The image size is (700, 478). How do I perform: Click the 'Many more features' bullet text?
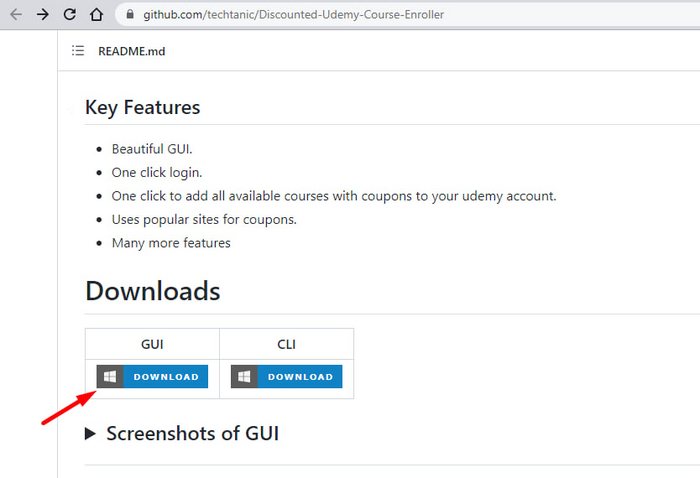point(171,243)
